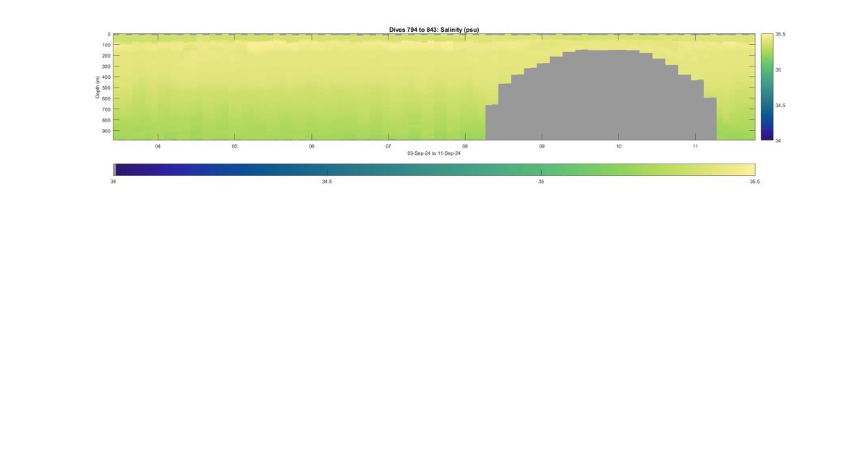Click the wide horizontal colorbar below the plot
The image size is (868, 450).
[x=434, y=169]
